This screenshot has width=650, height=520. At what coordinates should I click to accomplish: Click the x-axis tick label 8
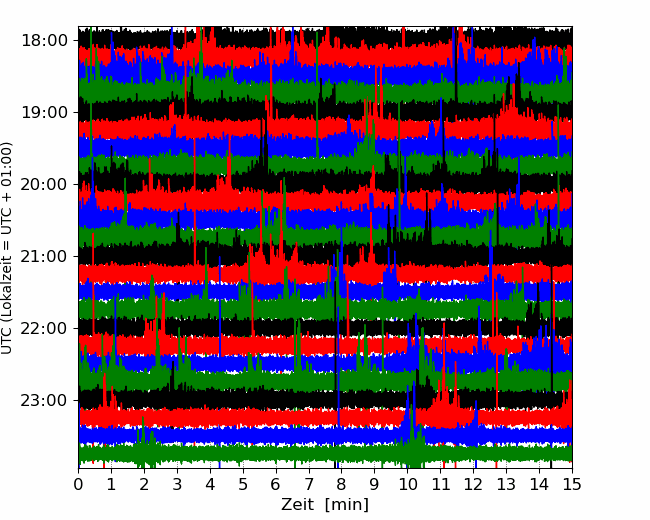[x=342, y=484]
